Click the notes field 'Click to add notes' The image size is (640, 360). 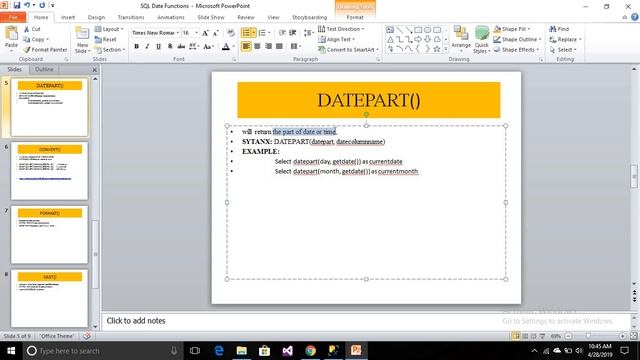[365, 321]
